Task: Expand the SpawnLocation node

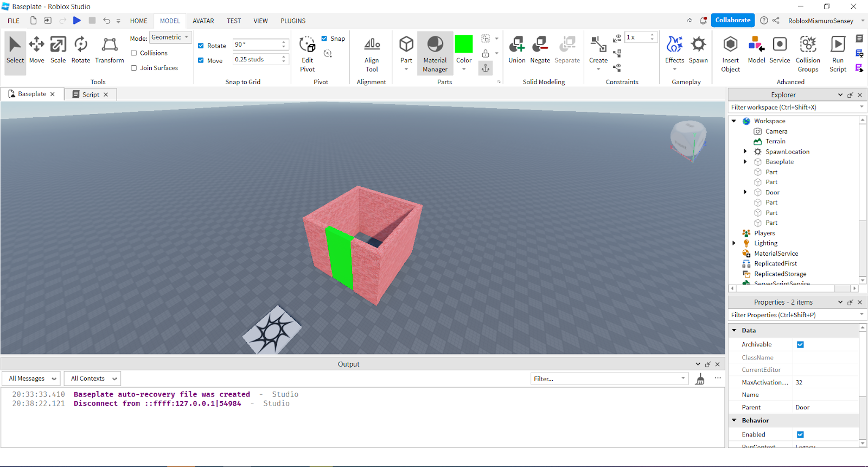Action: (745, 152)
